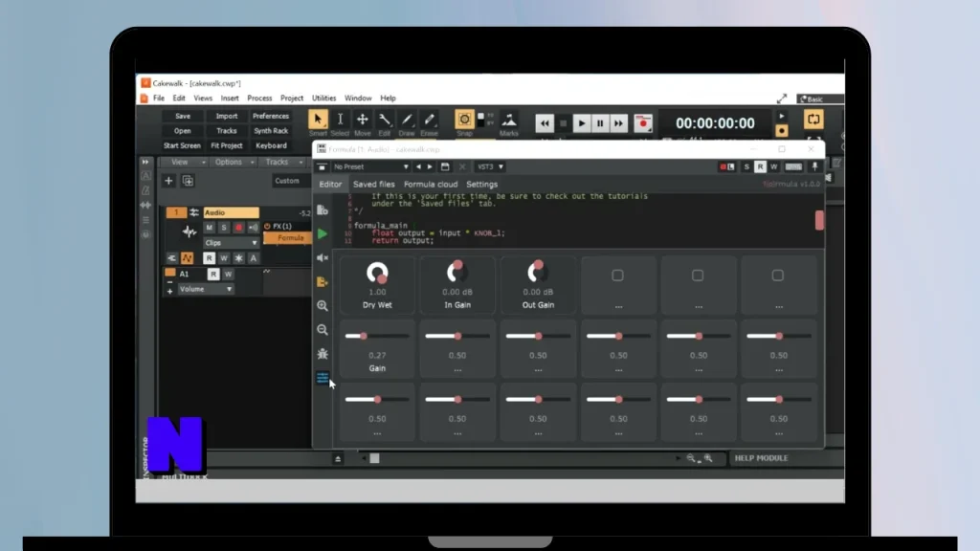Switch to the Formula cloud tab

(x=431, y=185)
